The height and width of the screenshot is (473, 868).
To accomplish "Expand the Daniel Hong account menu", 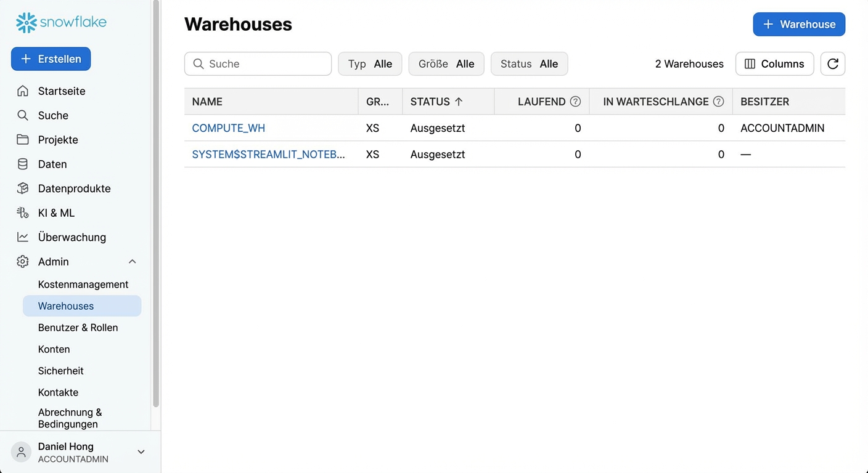I will 141,452.
